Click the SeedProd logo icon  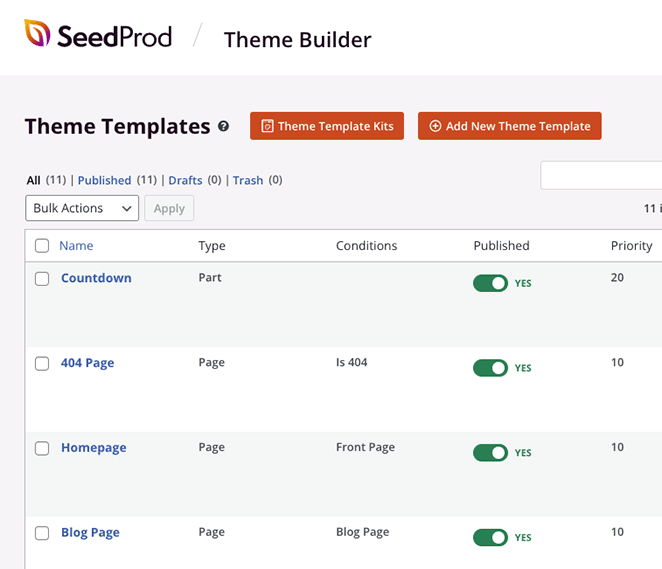click(38, 35)
